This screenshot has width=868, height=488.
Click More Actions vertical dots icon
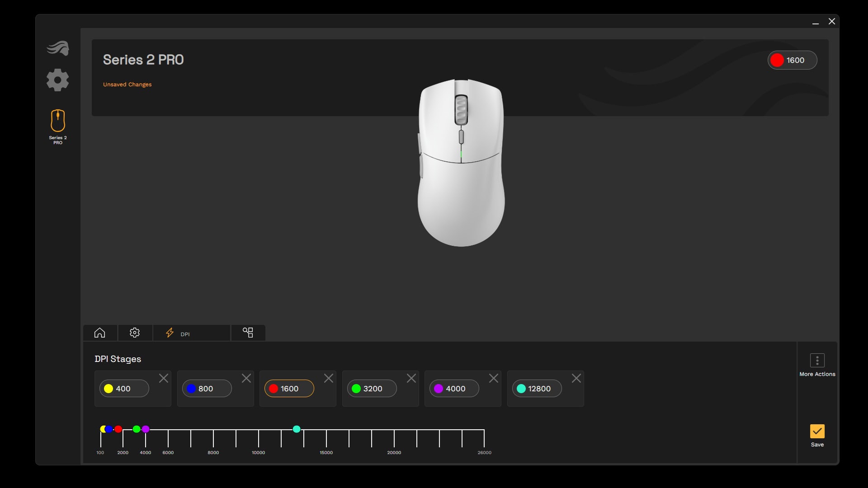817,361
